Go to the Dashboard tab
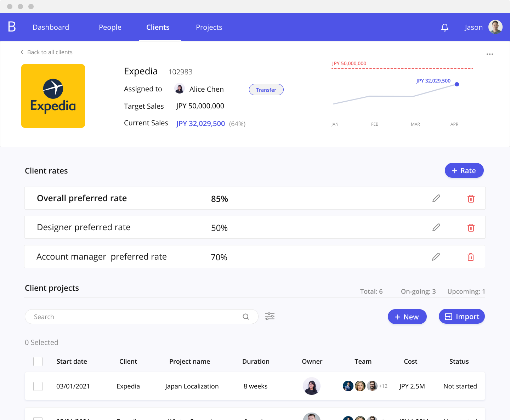Viewport: 510px width, 420px height. [51, 27]
